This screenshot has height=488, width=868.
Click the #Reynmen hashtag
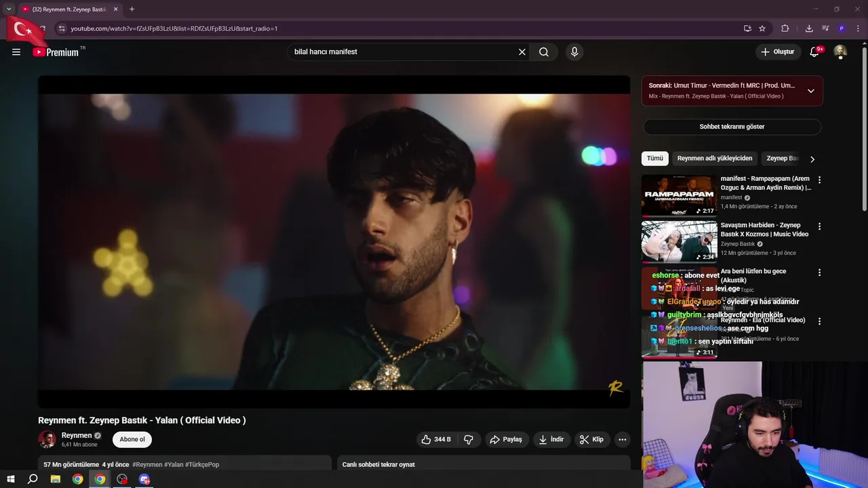point(147,464)
